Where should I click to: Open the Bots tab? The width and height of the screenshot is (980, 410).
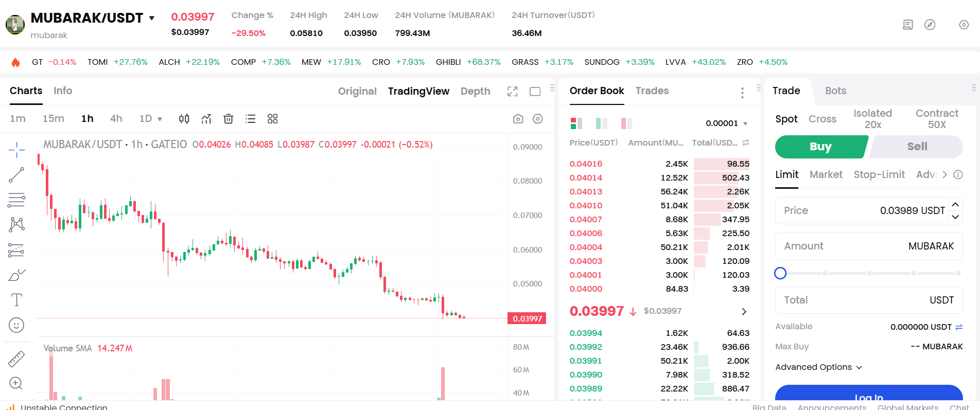point(835,91)
